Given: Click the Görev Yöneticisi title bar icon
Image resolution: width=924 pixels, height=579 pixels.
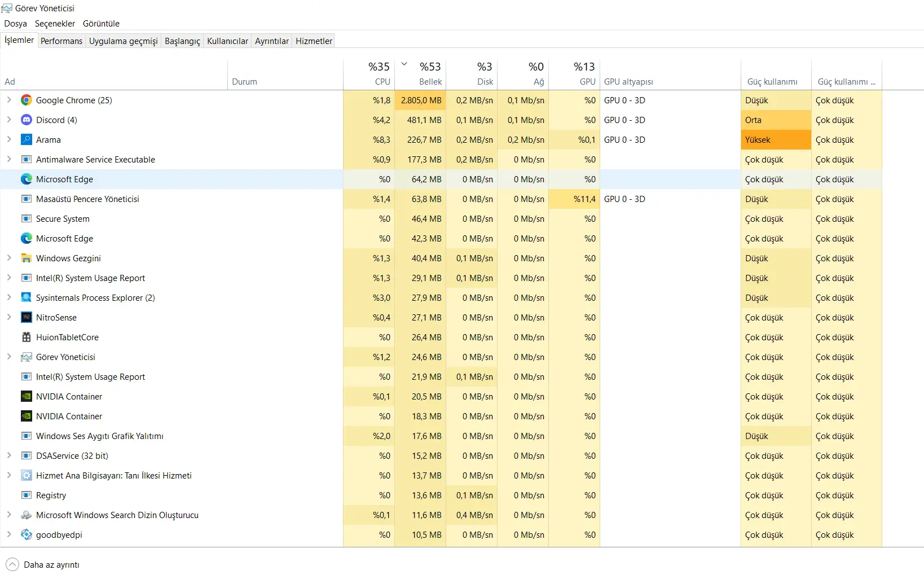Looking at the screenshot, I should click(7, 8).
